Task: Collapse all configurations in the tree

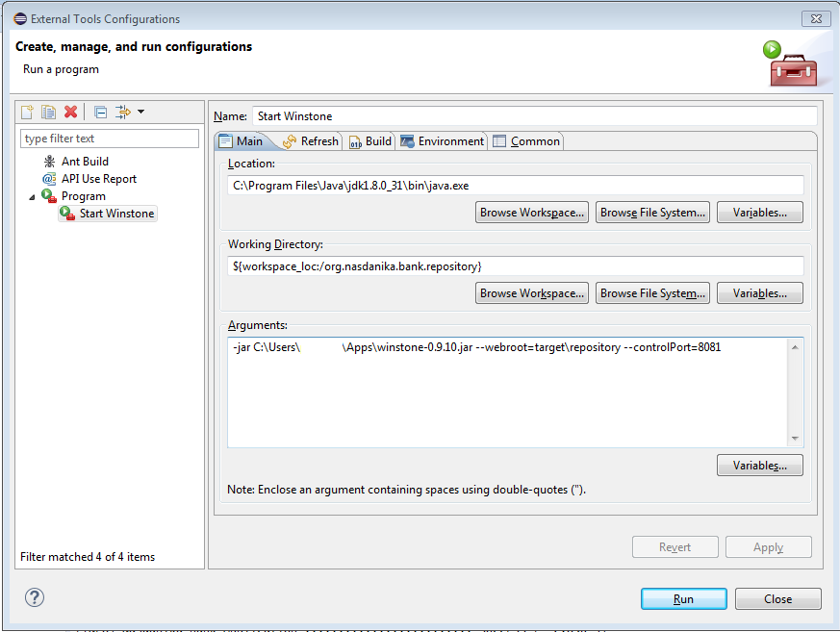Action: tap(100, 112)
